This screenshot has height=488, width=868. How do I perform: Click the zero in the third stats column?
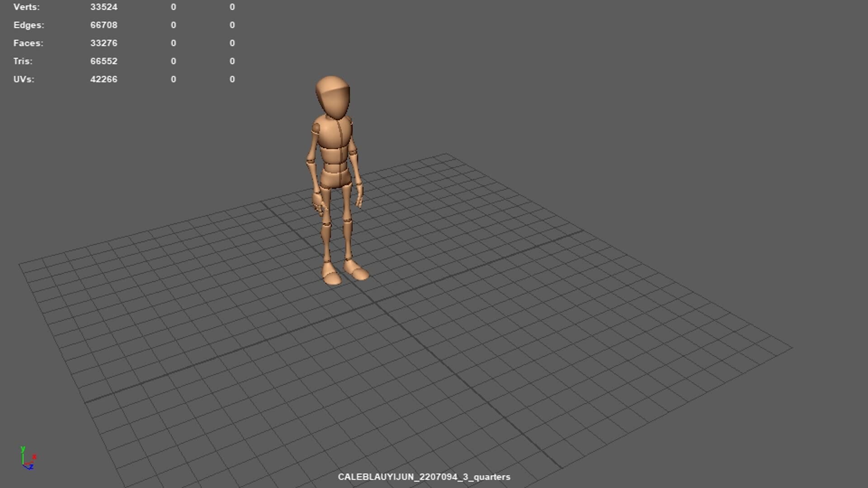tap(232, 7)
